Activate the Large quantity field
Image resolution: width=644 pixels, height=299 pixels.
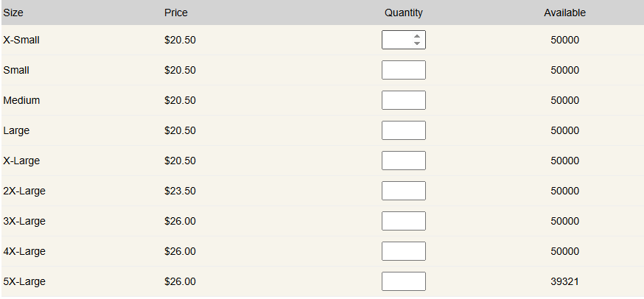tap(404, 130)
